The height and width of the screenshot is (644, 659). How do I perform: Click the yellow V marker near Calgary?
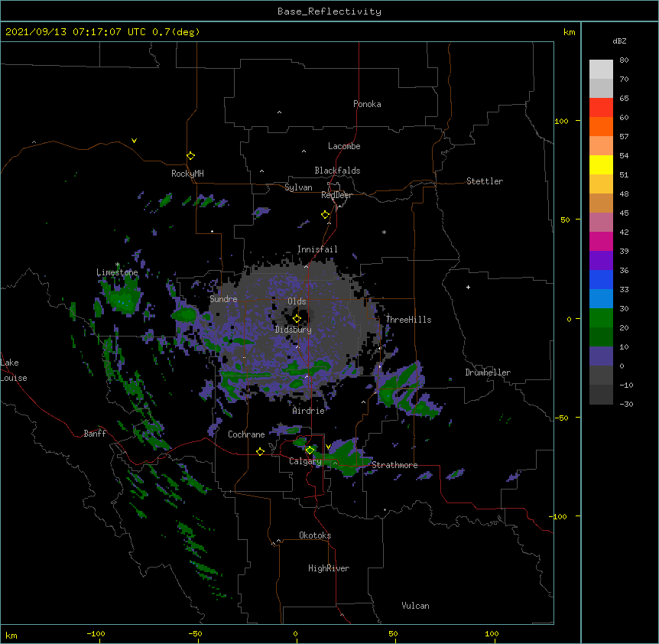(x=328, y=447)
